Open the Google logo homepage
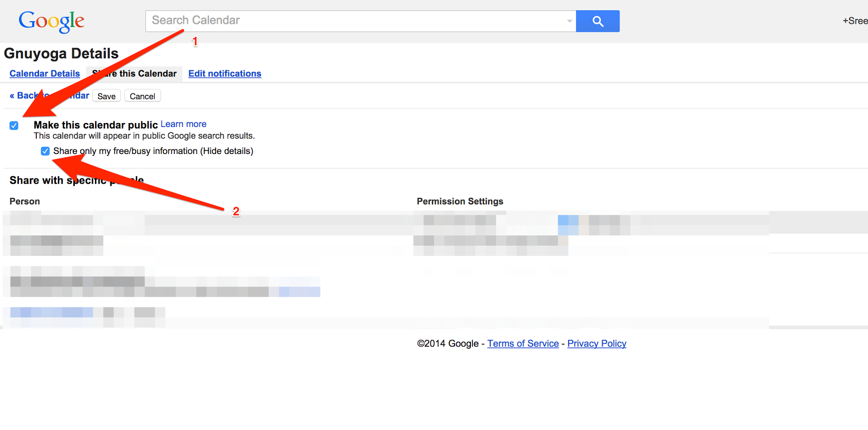The image size is (868, 430). coord(52,22)
